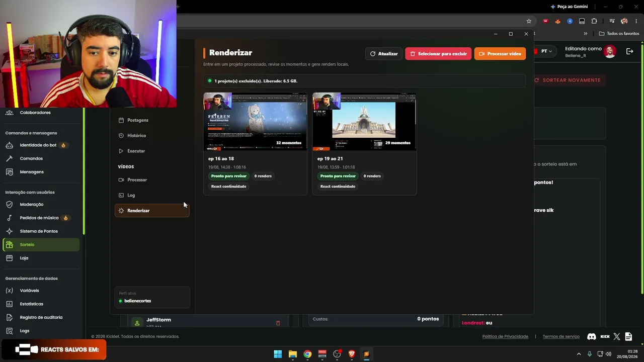
Task: Click the Beliene_R profile avatar
Action: (610, 51)
